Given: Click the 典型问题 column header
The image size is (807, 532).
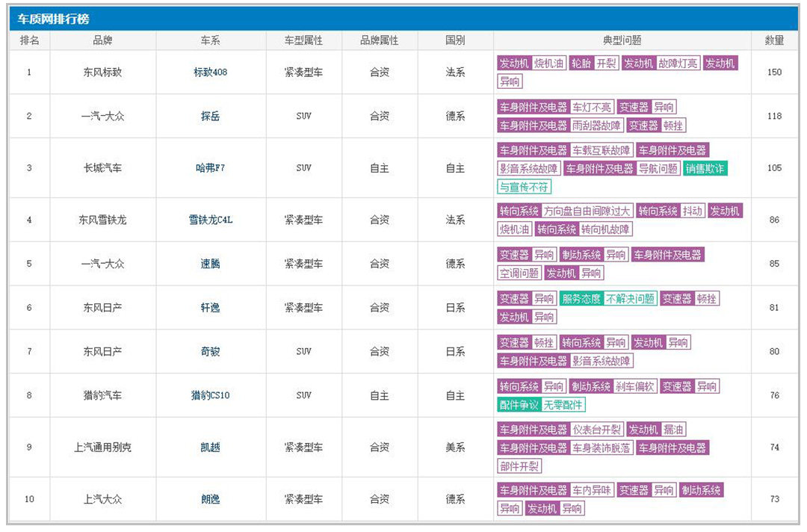Looking at the screenshot, I should point(622,40).
